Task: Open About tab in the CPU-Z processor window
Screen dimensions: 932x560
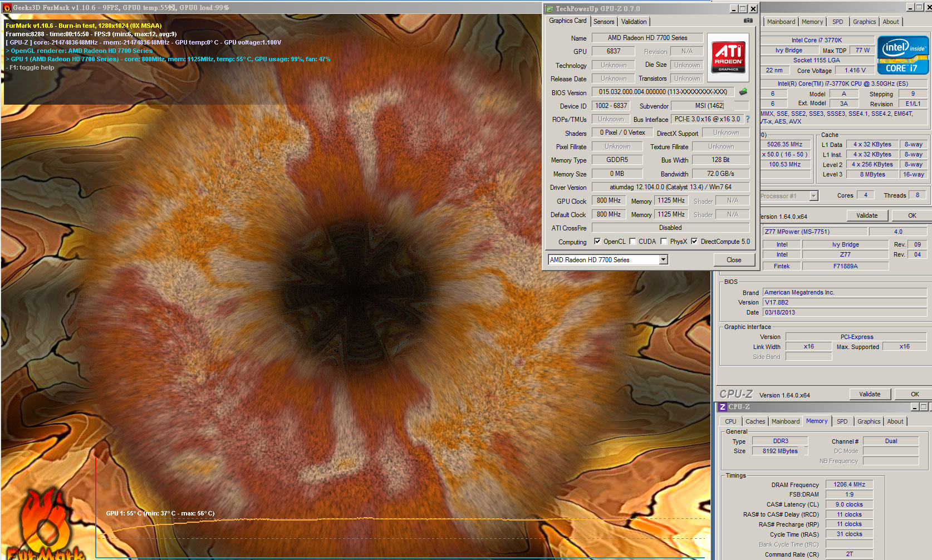Action: (x=891, y=22)
